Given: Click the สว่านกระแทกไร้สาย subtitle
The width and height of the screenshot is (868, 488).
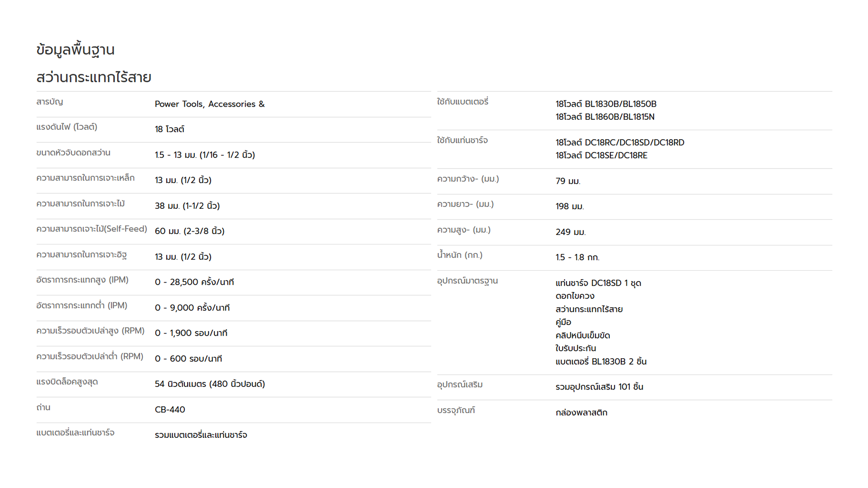Looking at the screenshot, I should coord(94,77).
